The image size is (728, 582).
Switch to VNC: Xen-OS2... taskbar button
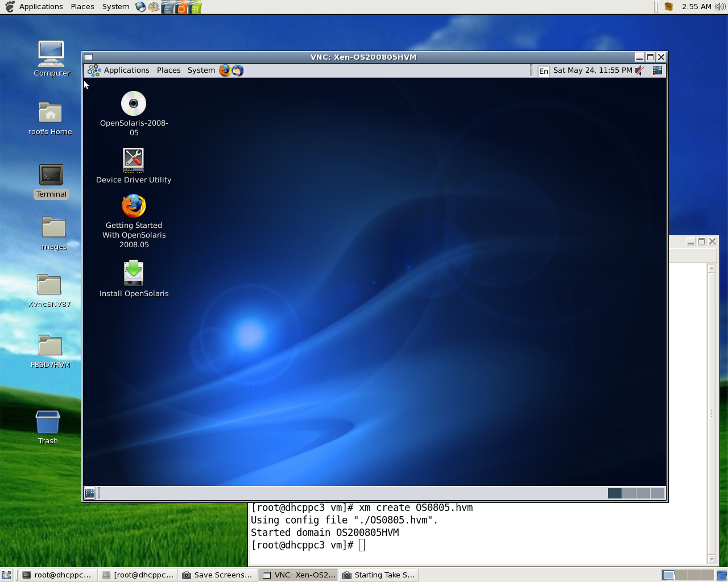point(299,575)
